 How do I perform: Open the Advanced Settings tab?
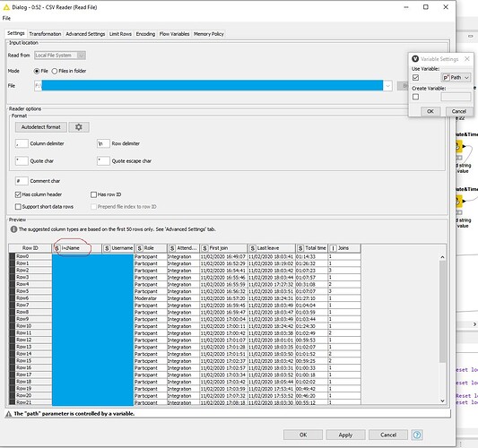pyautogui.click(x=85, y=34)
